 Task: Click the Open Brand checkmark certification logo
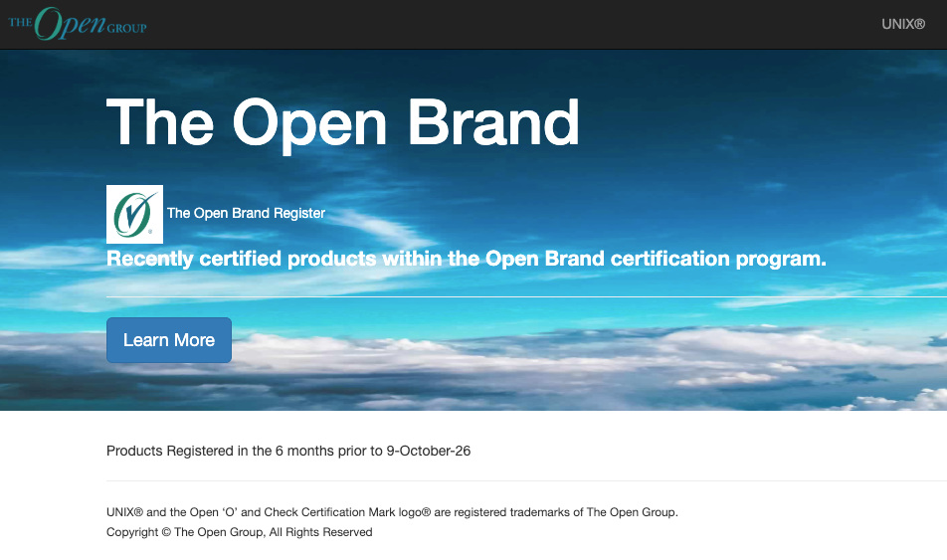(x=134, y=214)
